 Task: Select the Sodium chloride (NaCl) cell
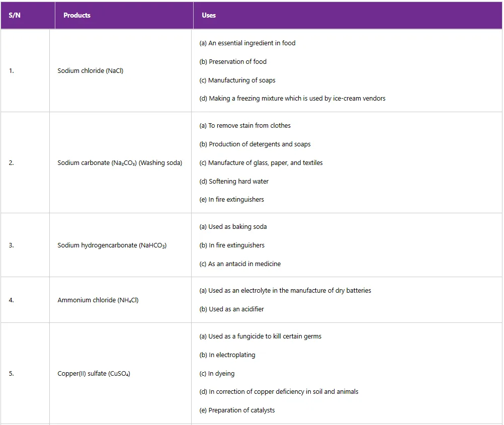click(91, 71)
